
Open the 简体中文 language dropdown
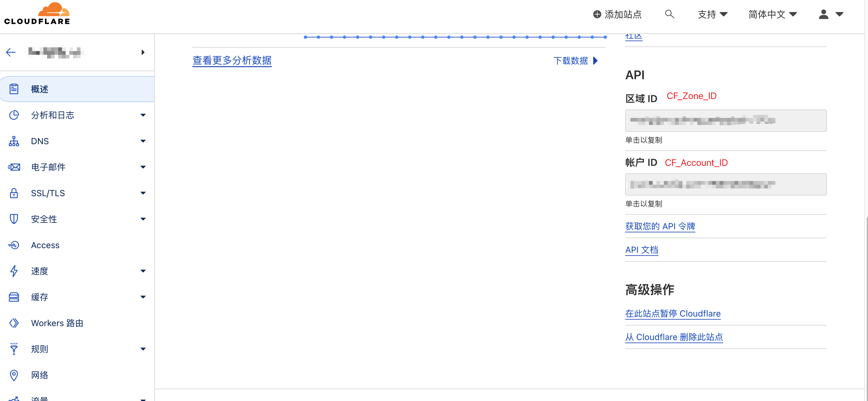773,15
